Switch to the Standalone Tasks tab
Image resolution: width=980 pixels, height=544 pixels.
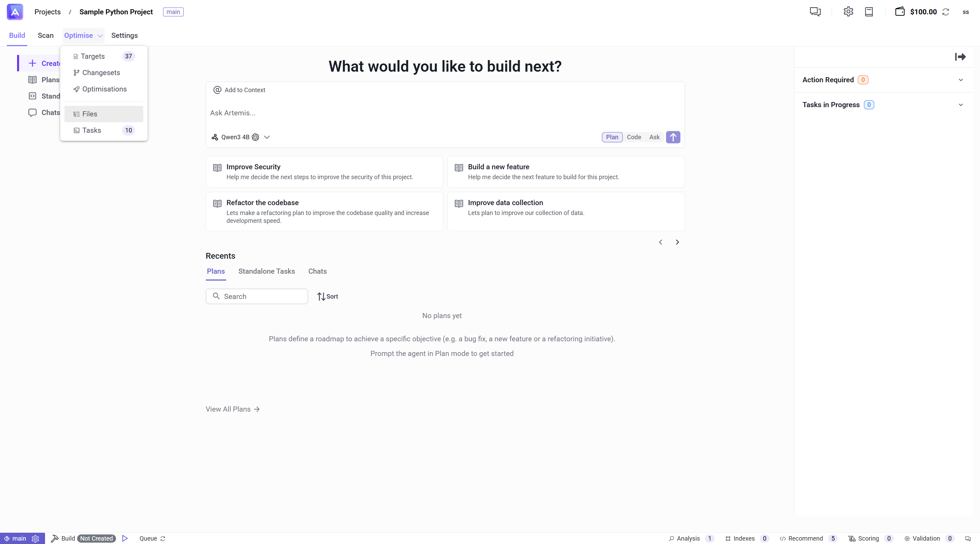266,271
